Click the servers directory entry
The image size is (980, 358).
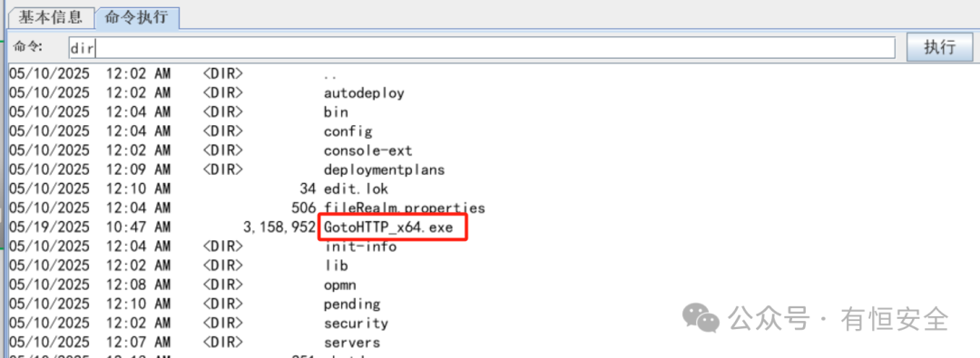tap(352, 343)
